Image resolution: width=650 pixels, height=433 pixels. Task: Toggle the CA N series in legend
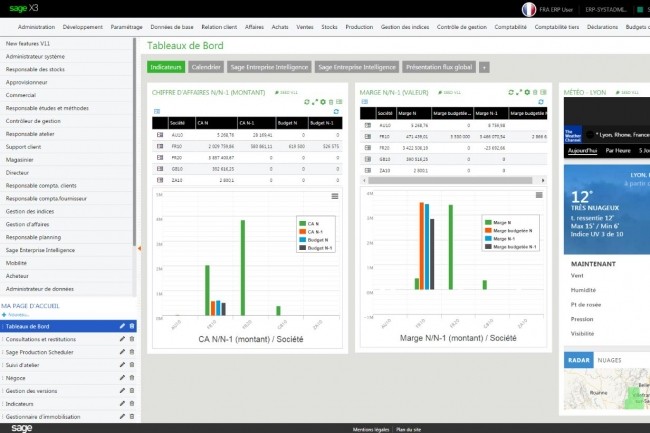click(x=309, y=224)
